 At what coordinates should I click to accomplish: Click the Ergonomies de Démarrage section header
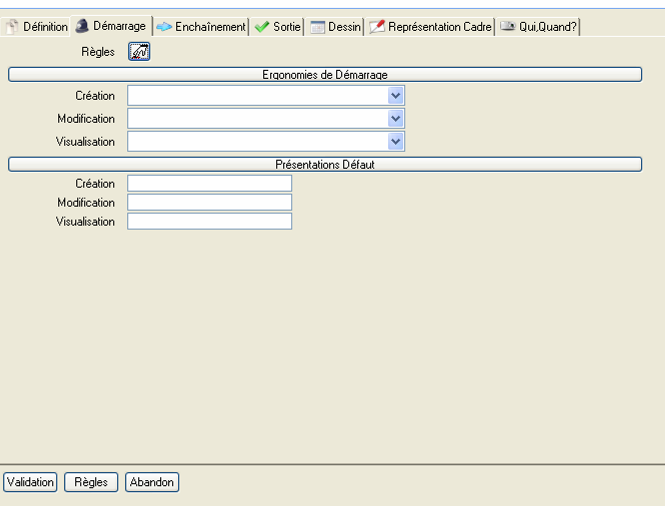click(x=325, y=74)
